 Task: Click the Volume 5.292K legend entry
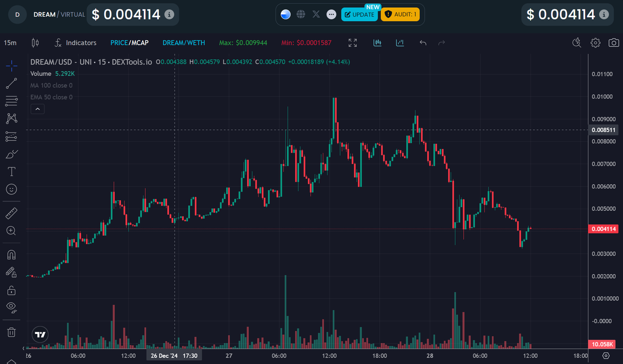[x=51, y=73]
